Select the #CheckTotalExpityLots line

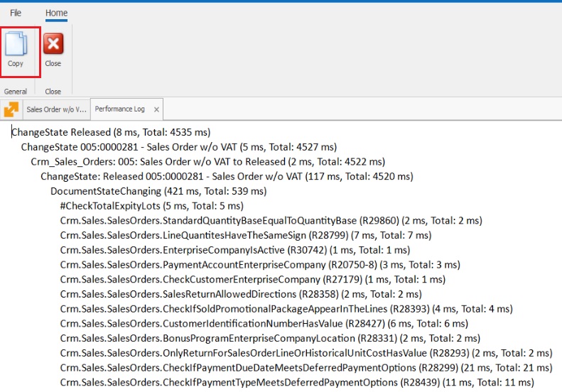[x=152, y=206]
